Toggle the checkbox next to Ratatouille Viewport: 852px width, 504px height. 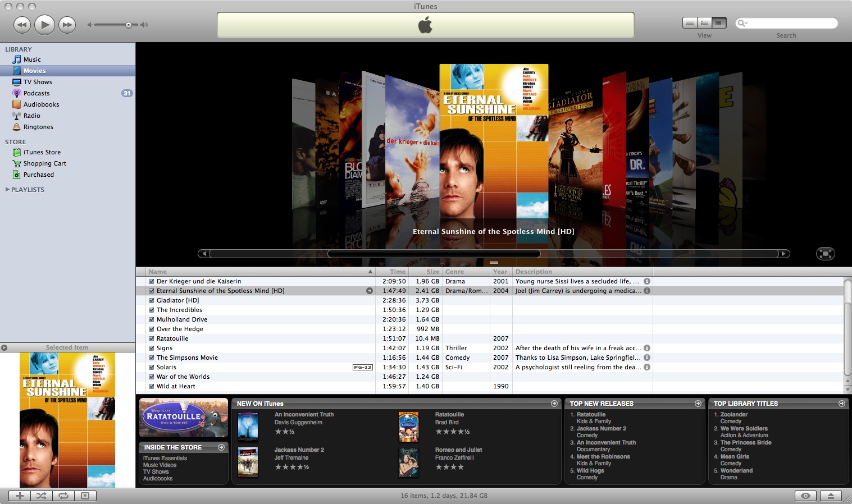[x=152, y=338]
